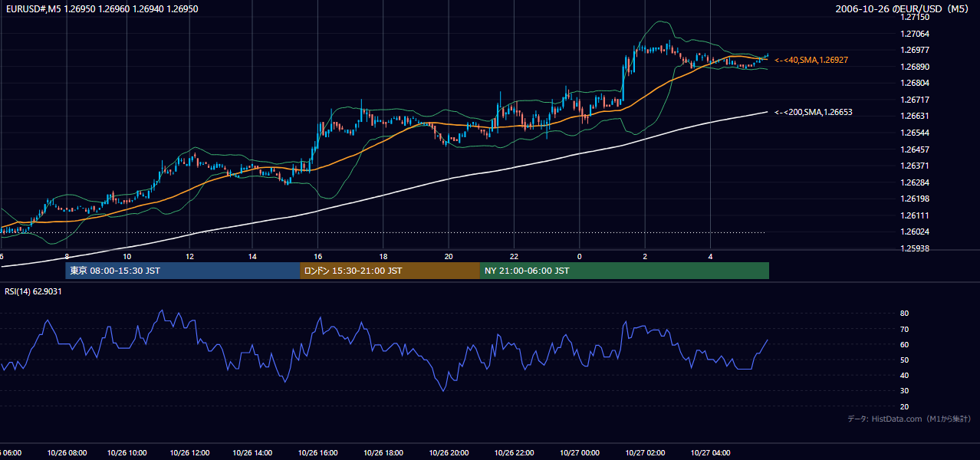Click price scale value 1.26371
The image size is (980, 460).
[x=916, y=166]
